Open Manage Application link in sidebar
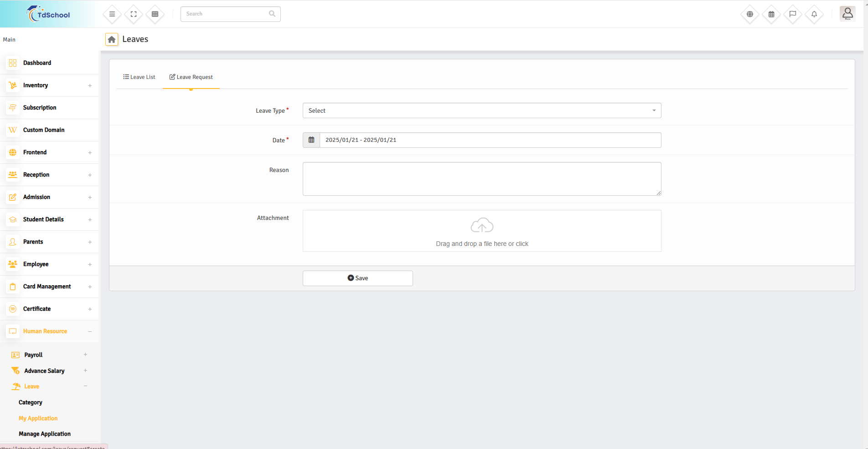868x449 pixels. pos(45,434)
